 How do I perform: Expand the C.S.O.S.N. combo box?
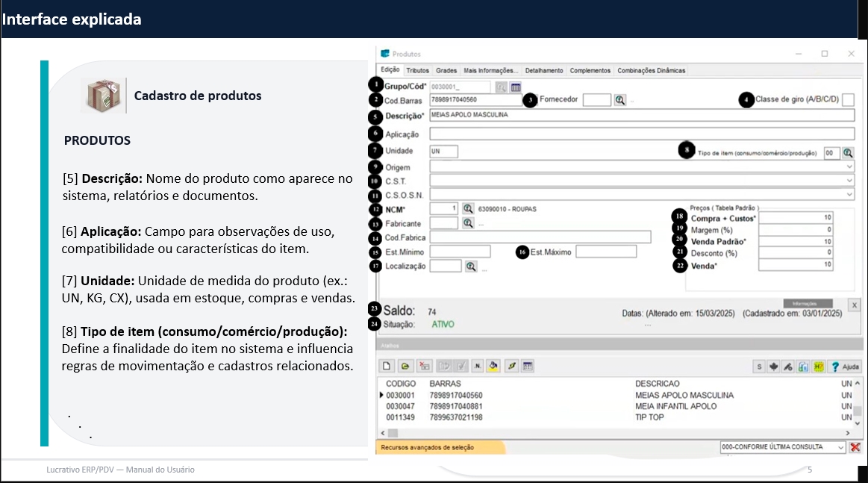849,195
